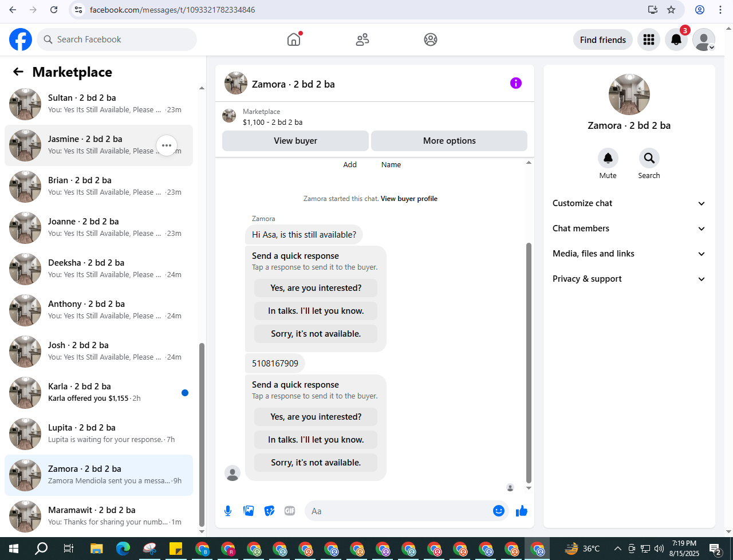733x560 pixels.
Task: Click the browser address bar URL
Action: coord(172,10)
